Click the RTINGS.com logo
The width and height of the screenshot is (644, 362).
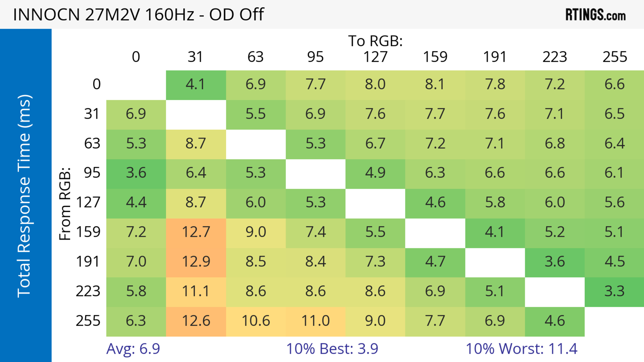pos(595,15)
